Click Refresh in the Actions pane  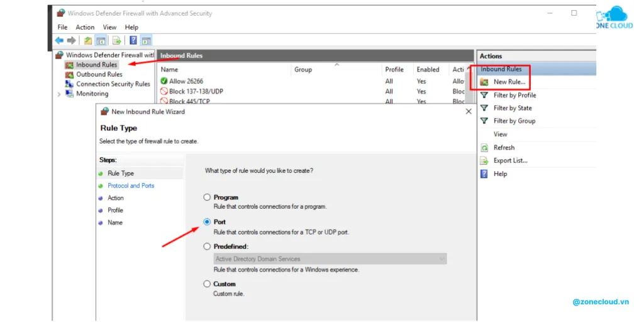pyautogui.click(x=504, y=147)
